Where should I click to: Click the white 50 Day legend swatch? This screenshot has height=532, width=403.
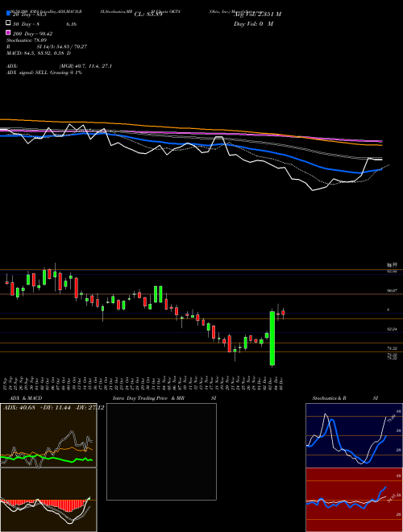click(8, 23)
